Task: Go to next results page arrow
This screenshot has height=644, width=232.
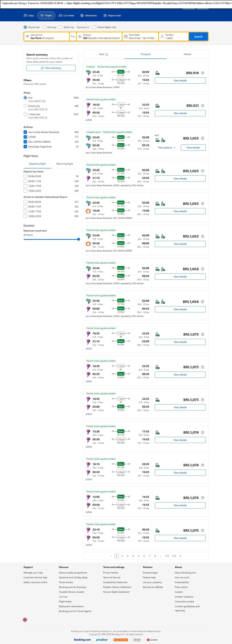Action: point(181,556)
